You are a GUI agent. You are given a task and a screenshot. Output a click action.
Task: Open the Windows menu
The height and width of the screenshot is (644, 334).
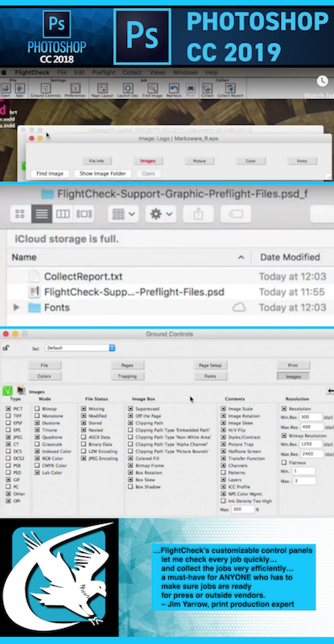tap(185, 72)
